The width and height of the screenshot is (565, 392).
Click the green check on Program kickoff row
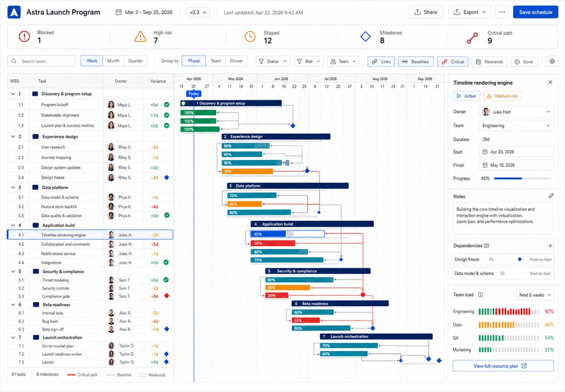click(166, 105)
